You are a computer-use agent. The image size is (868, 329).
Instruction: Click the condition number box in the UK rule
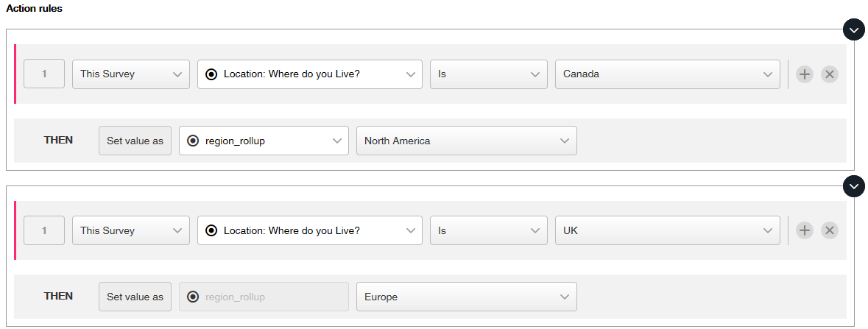coord(44,230)
